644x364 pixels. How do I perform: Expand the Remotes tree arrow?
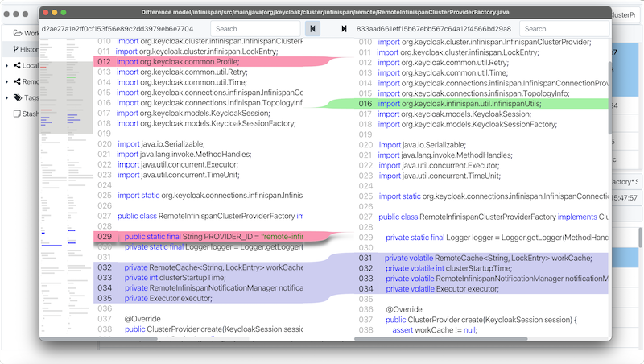6,82
